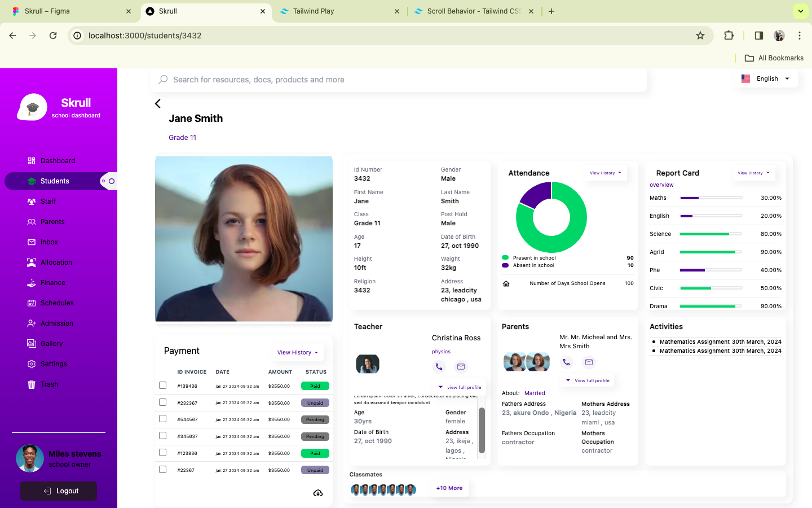Open the Chrome side panel icon
The image size is (812, 508).
(x=758, y=36)
